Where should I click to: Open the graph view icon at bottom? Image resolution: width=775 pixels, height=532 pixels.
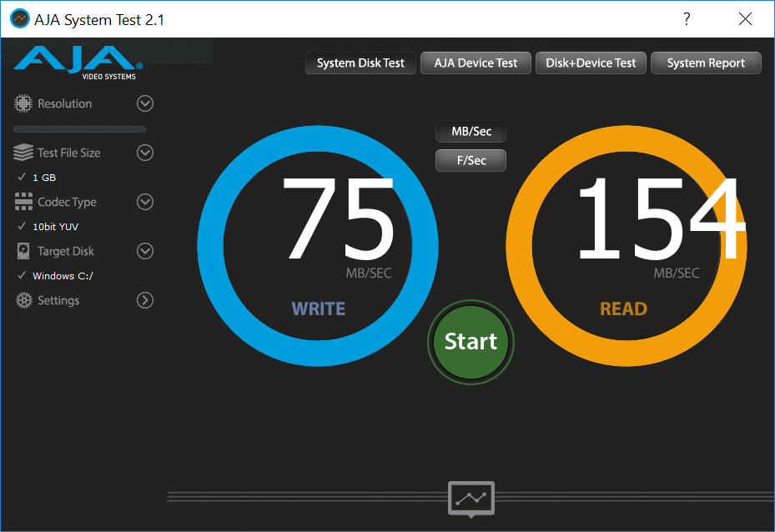click(x=471, y=498)
